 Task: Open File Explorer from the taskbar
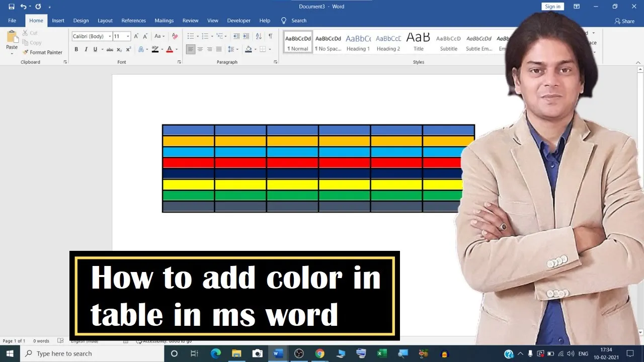[236, 353]
